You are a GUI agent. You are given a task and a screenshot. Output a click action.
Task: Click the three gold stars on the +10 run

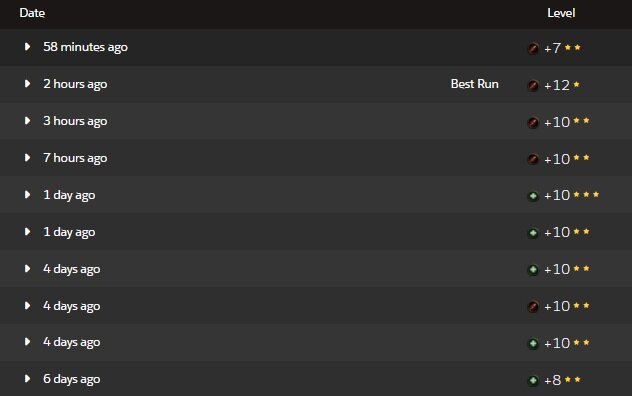tap(586, 195)
